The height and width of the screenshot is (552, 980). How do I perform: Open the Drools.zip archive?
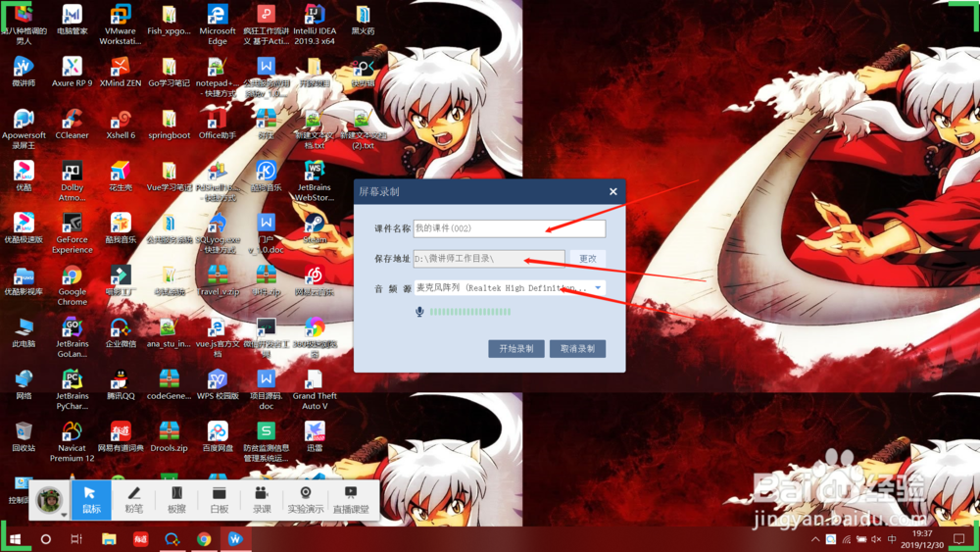click(169, 436)
